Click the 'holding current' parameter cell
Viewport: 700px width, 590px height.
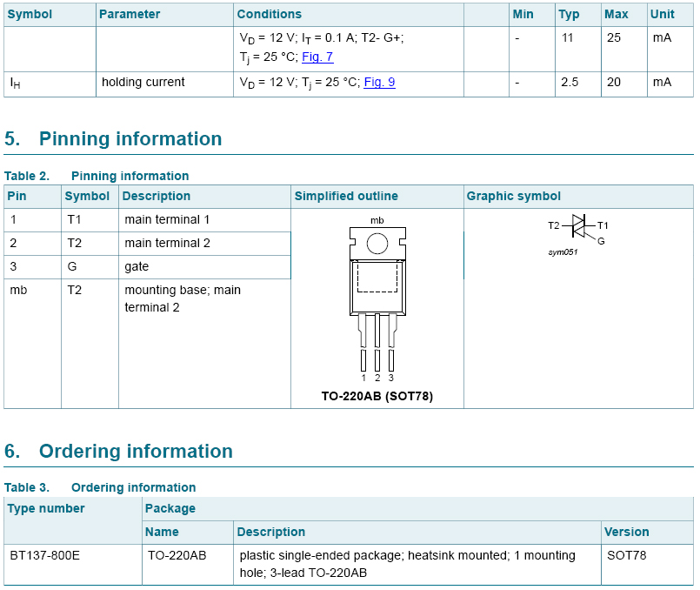coord(143,82)
